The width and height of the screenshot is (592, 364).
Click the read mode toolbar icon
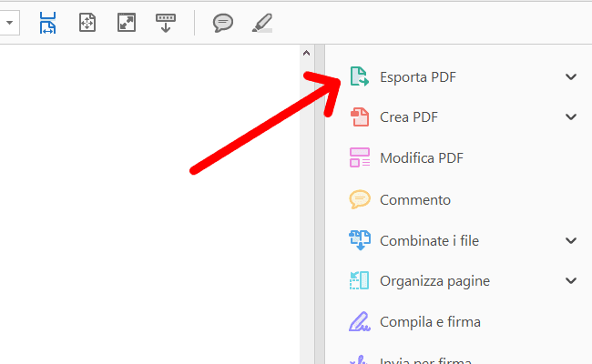[166, 23]
